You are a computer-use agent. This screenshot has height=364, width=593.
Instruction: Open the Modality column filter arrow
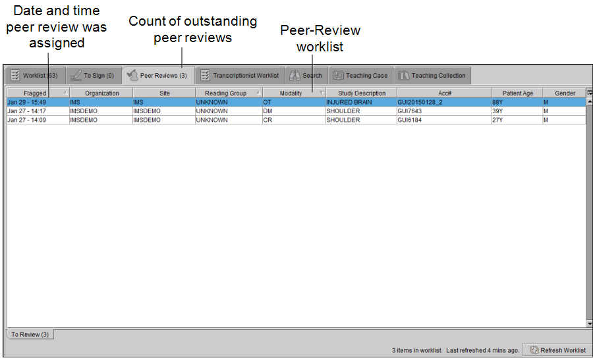tap(321, 93)
